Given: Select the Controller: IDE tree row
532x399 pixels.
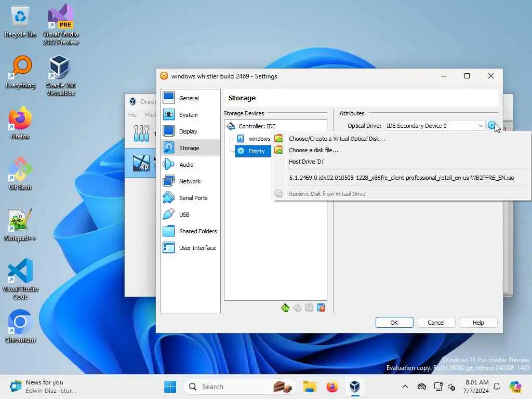Looking at the screenshot, I should click(x=275, y=126).
